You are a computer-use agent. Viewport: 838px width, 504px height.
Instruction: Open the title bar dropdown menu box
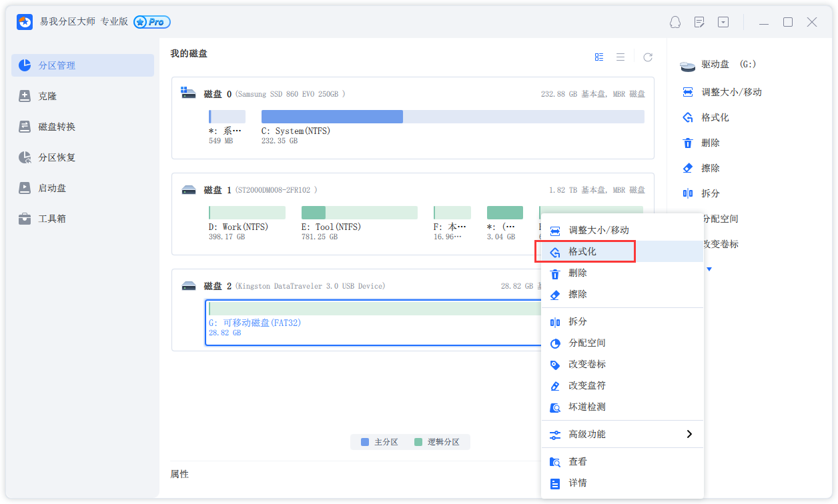click(x=723, y=22)
